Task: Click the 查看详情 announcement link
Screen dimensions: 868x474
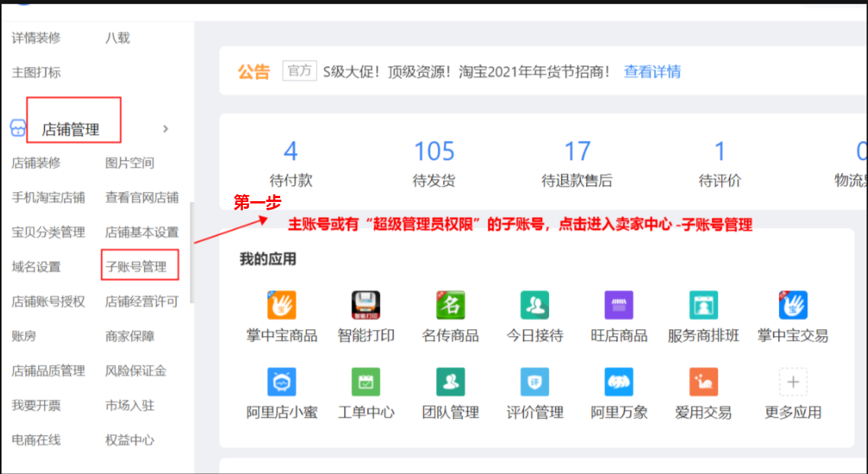Action: [x=652, y=72]
